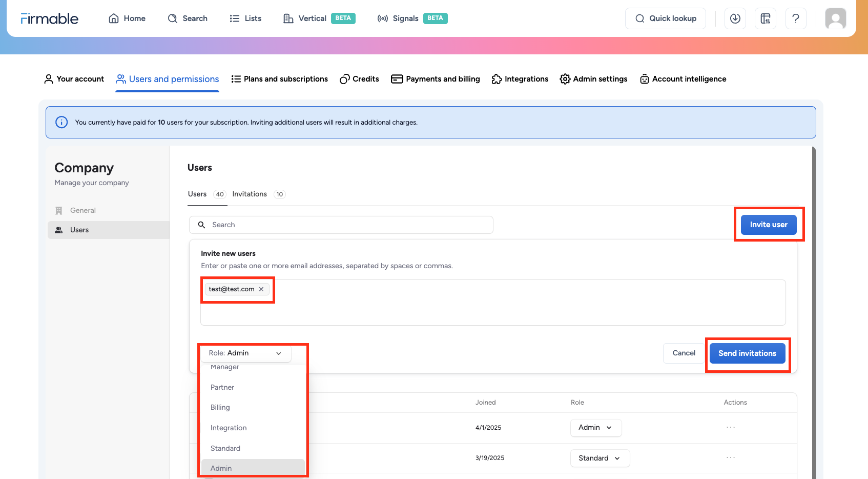Focus the users Search field

[341, 225]
